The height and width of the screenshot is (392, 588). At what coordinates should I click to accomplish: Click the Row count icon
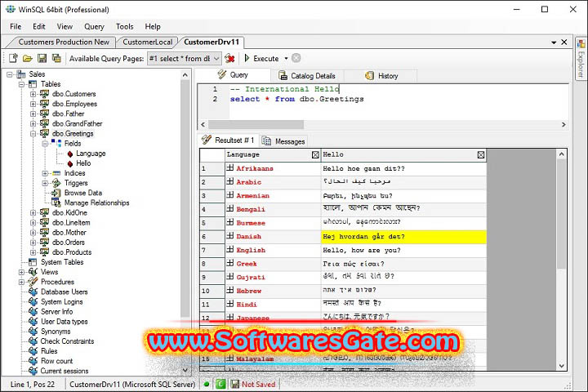33,361
